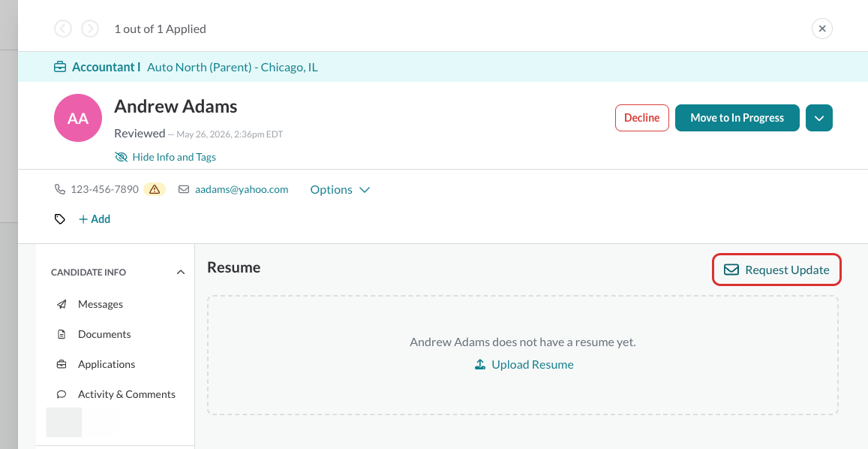Click the yellow warning icon beside phone number

pyautogui.click(x=155, y=189)
